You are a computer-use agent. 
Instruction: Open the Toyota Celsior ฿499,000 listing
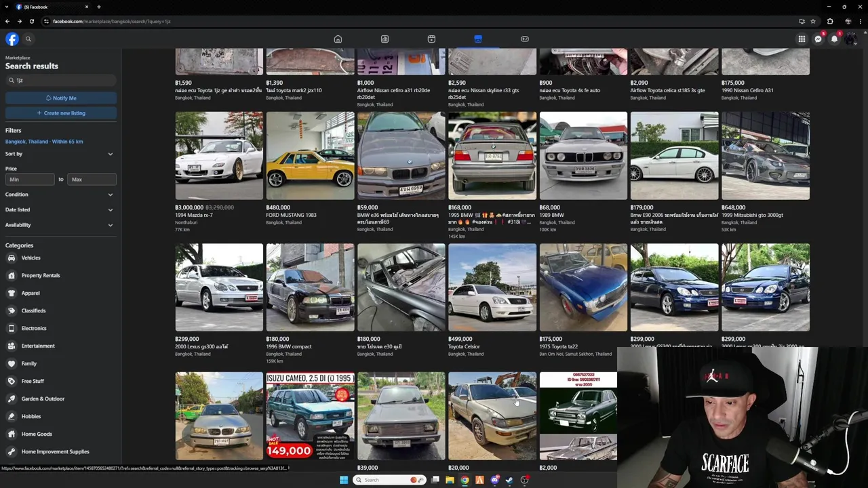492,287
